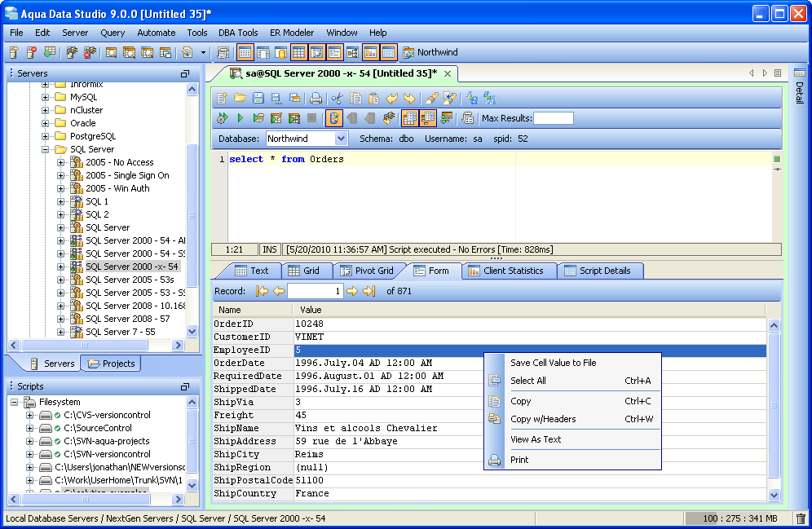Image resolution: width=812 pixels, height=529 pixels.
Task: Expand the C:\SourceControl script folder
Action: pyautogui.click(x=30, y=428)
